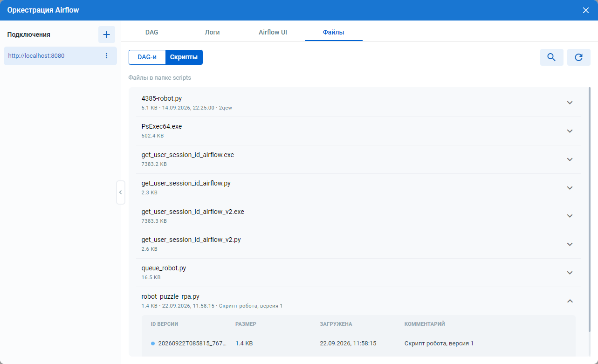The width and height of the screenshot is (598, 364).
Task: Select the Файлы tab
Action: [334, 32]
